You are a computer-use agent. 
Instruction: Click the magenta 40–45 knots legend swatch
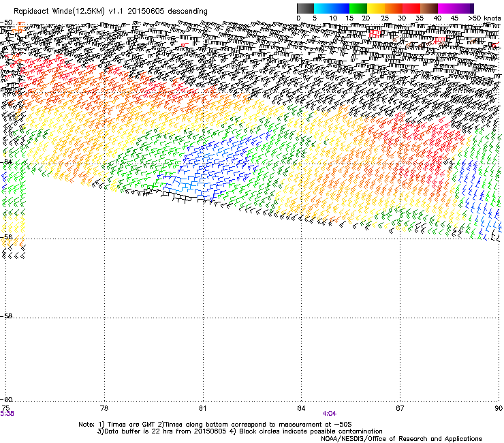point(447,8)
